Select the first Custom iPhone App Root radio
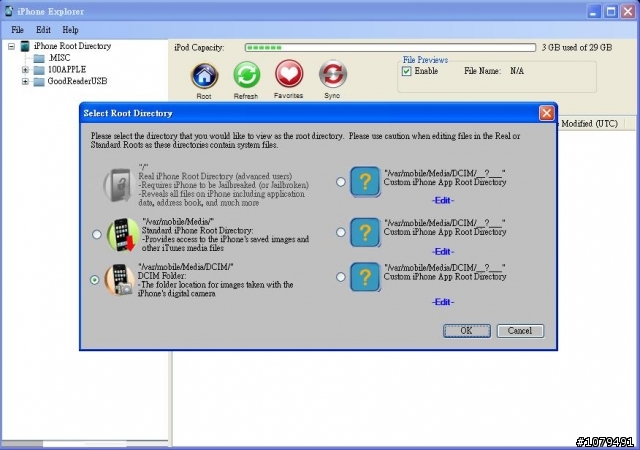 click(x=341, y=182)
